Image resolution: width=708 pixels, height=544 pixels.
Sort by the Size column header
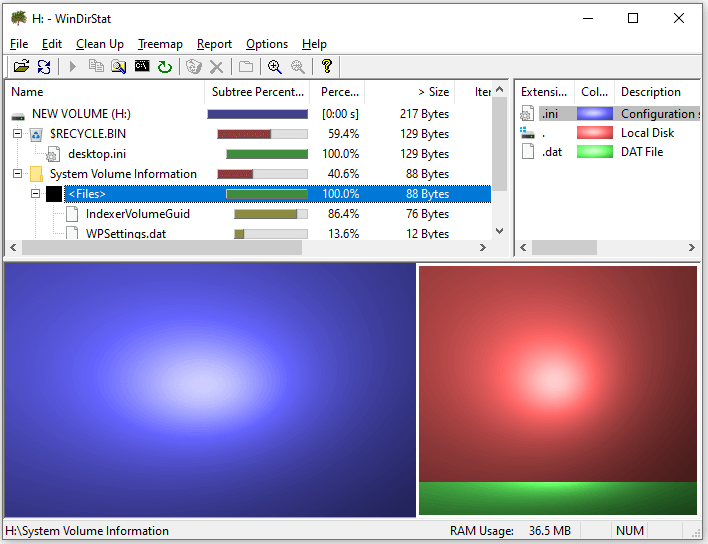(410, 92)
